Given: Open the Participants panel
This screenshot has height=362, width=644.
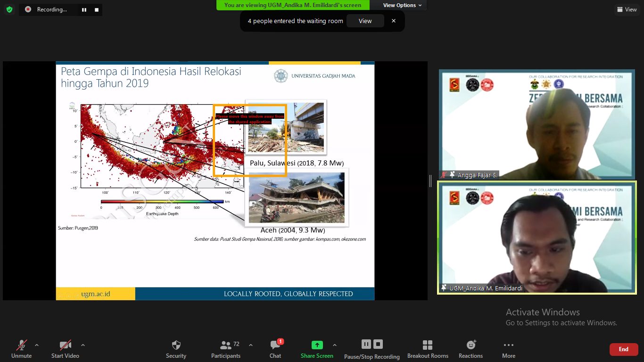Looking at the screenshot, I should 226,345.
